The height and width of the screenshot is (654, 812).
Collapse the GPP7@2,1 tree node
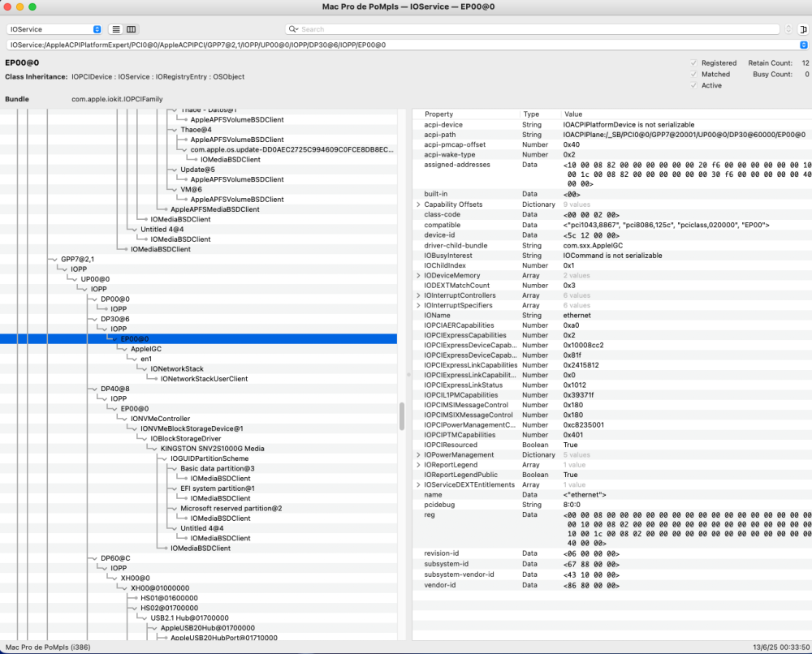pos(54,259)
